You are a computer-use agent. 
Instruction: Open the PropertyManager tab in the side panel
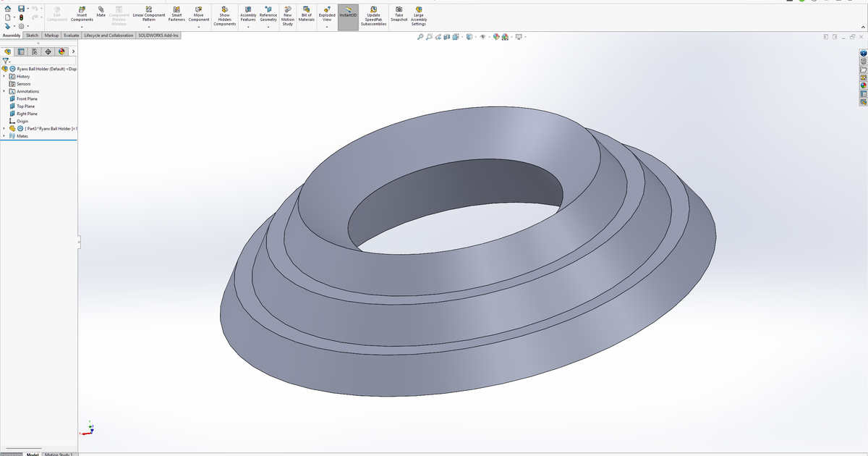21,51
